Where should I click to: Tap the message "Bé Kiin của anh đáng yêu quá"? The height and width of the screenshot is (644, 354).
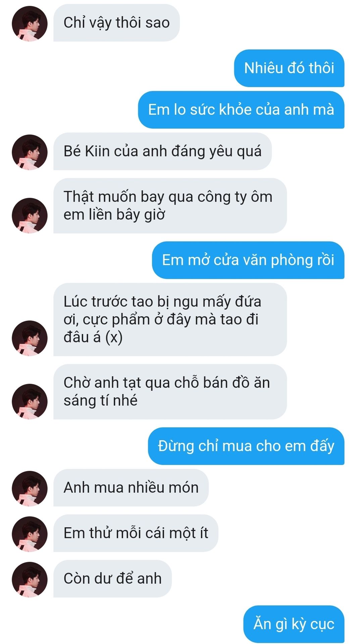[x=162, y=151]
